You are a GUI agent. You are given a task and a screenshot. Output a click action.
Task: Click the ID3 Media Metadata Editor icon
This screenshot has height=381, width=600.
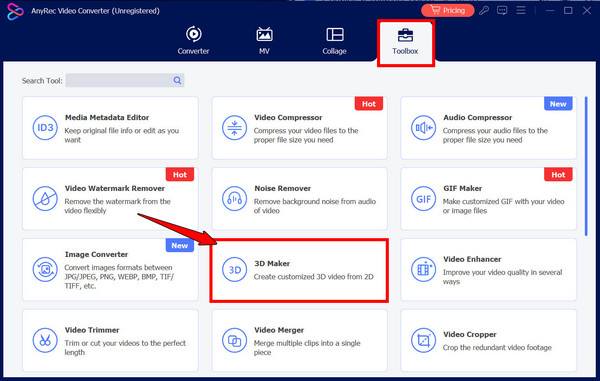45,127
